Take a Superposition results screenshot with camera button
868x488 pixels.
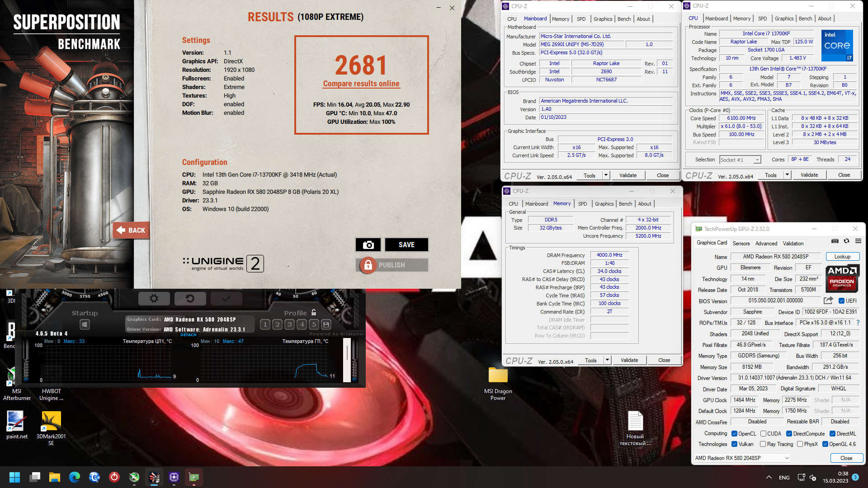(368, 244)
